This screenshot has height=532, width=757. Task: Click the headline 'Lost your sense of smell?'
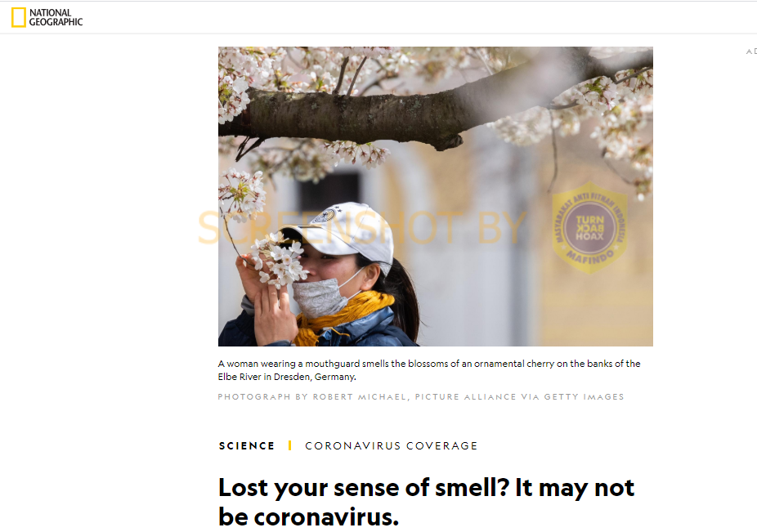pos(364,488)
